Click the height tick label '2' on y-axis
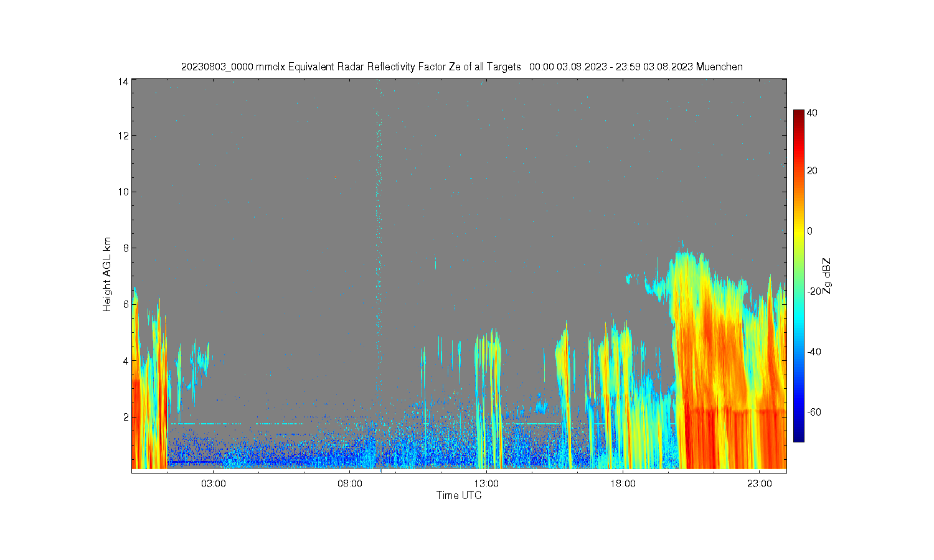934x560 pixels. pyautogui.click(x=126, y=417)
